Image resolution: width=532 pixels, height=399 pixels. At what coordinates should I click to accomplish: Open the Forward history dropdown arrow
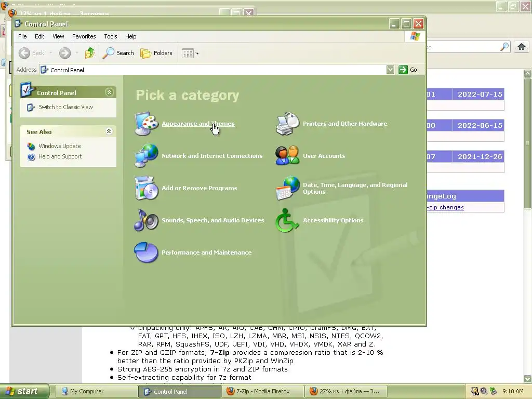tap(77, 53)
